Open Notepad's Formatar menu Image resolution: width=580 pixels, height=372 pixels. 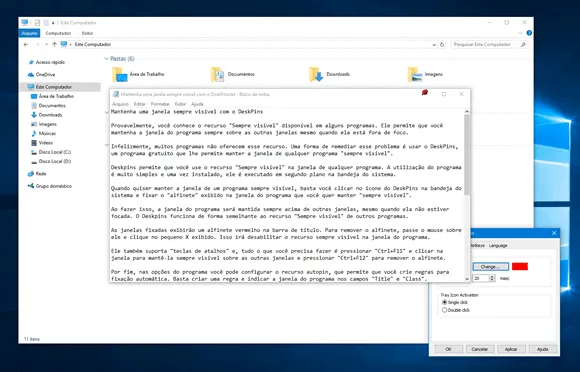(x=160, y=104)
